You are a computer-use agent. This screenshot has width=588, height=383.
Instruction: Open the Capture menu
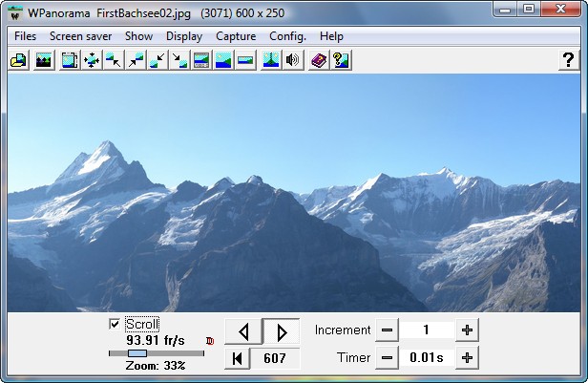(x=236, y=36)
